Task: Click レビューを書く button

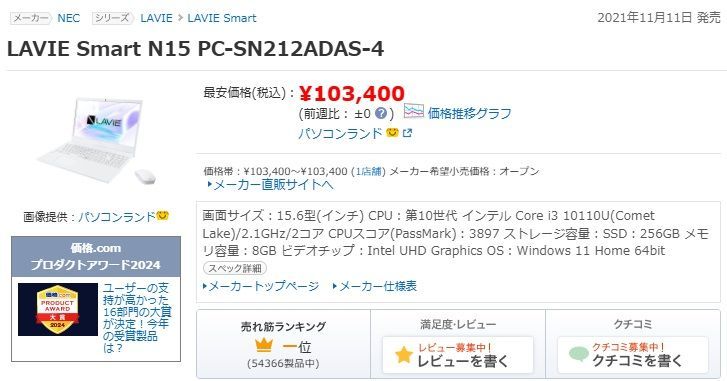Action: tap(458, 355)
